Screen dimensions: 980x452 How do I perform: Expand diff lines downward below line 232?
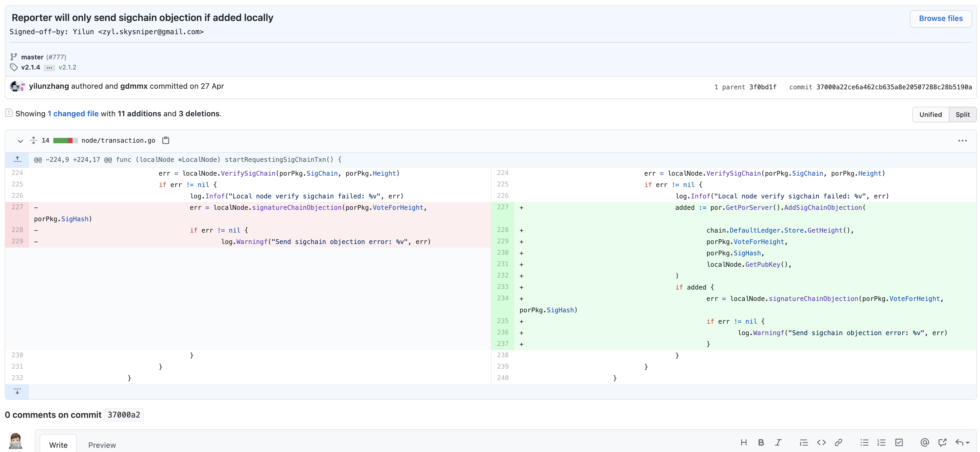click(17, 391)
